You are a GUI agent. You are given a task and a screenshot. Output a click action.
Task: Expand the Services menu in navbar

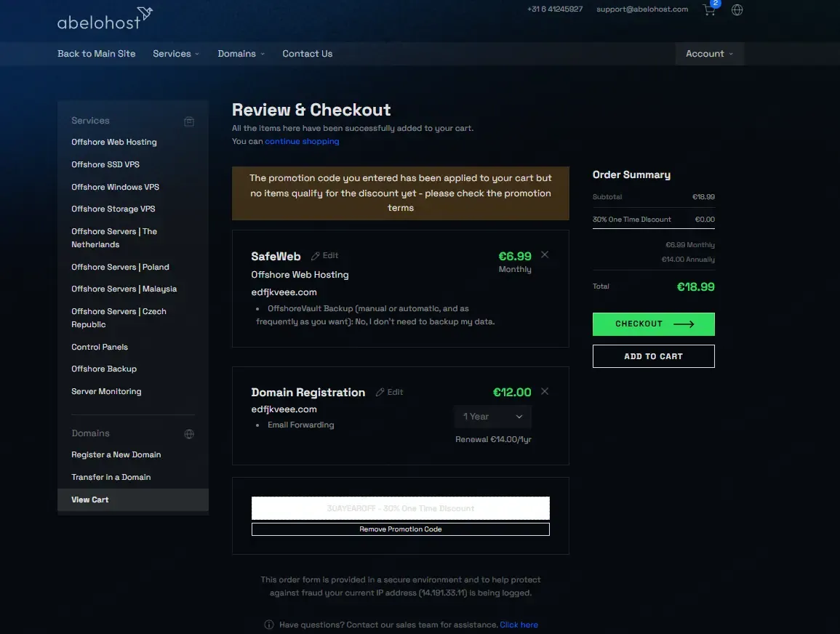(176, 54)
